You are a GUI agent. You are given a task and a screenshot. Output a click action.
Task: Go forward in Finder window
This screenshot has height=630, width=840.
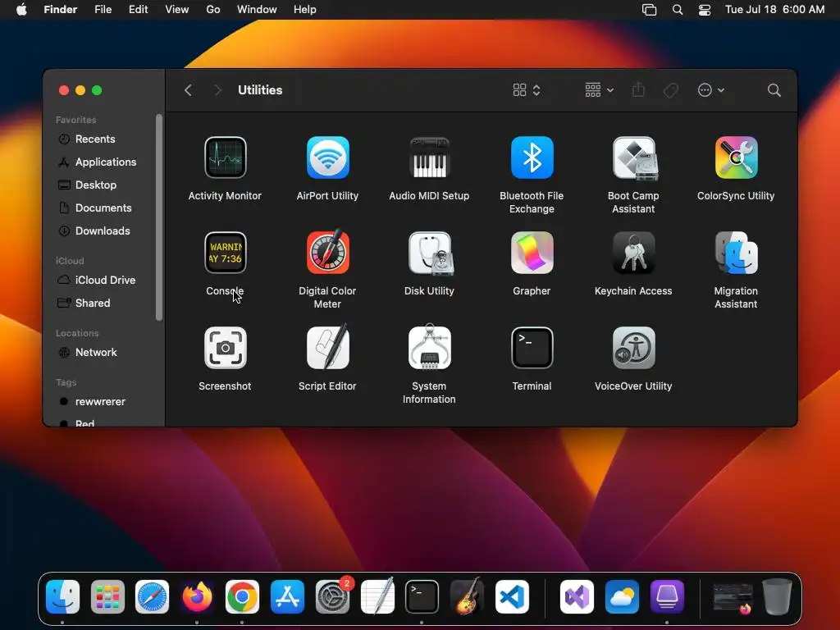[217, 90]
